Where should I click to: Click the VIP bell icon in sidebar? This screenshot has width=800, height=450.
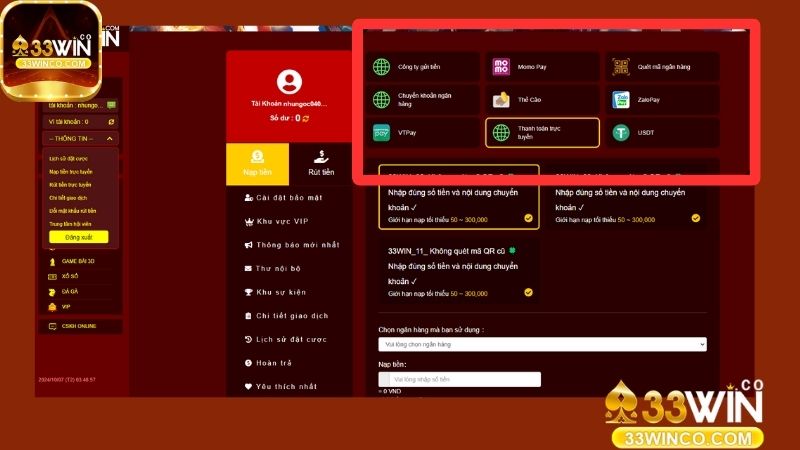pyautogui.click(x=52, y=307)
